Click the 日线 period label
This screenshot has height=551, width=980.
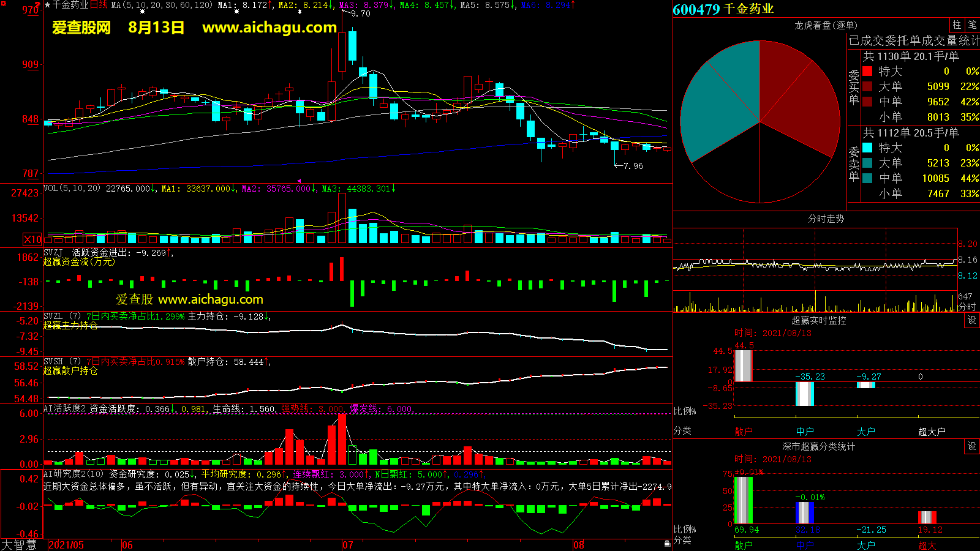pyautogui.click(x=99, y=5)
